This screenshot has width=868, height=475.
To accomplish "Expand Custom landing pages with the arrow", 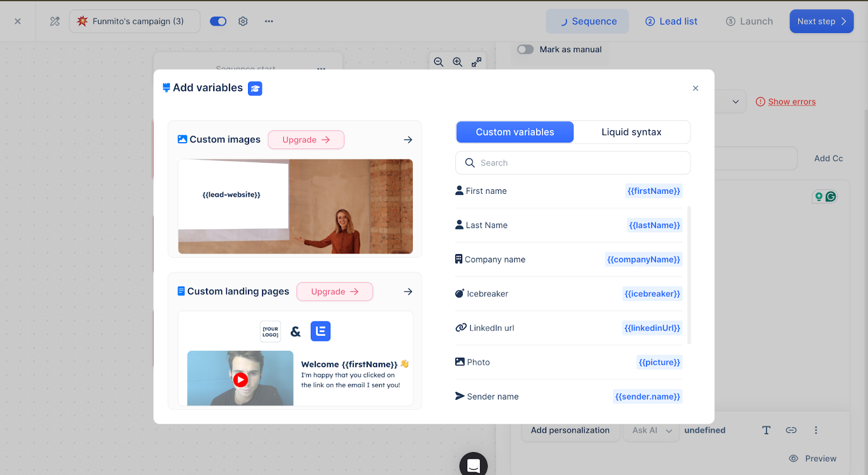I will click(408, 292).
